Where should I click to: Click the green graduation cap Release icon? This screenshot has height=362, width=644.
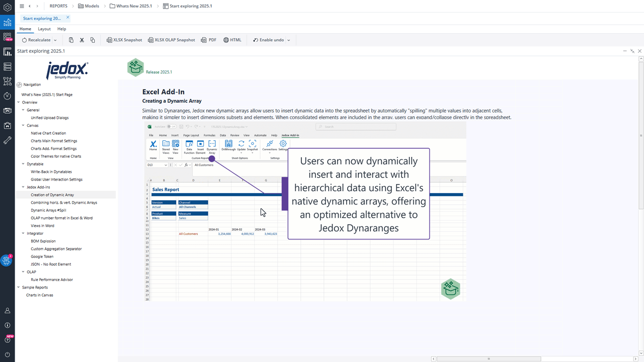tap(135, 67)
